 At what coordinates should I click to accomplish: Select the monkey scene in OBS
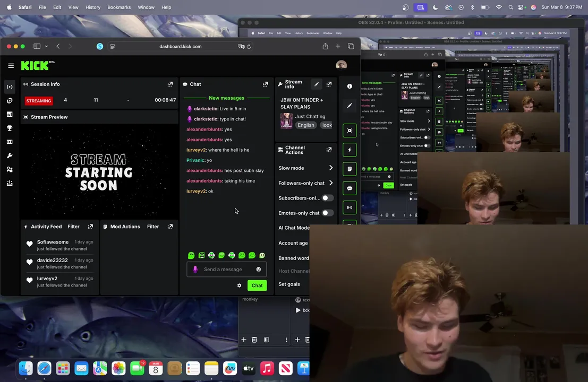[x=250, y=299]
